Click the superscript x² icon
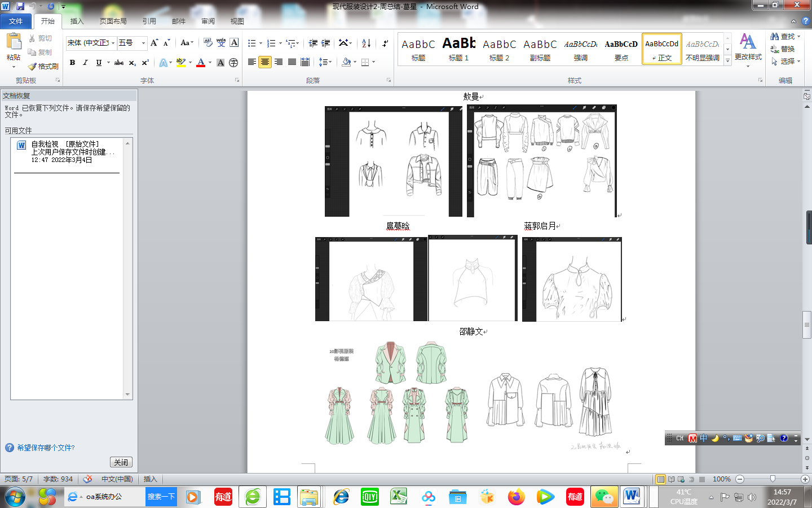This screenshot has width=812, height=508. pyautogui.click(x=145, y=63)
